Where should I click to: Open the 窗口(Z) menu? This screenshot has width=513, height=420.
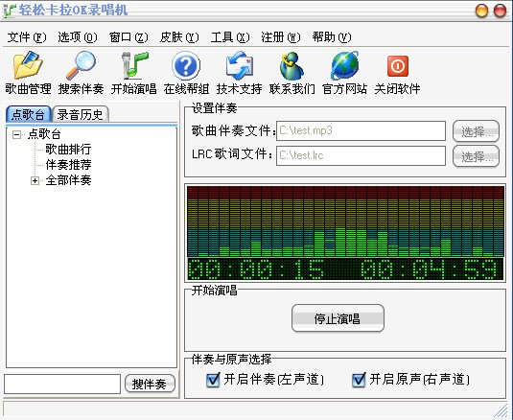(x=128, y=37)
